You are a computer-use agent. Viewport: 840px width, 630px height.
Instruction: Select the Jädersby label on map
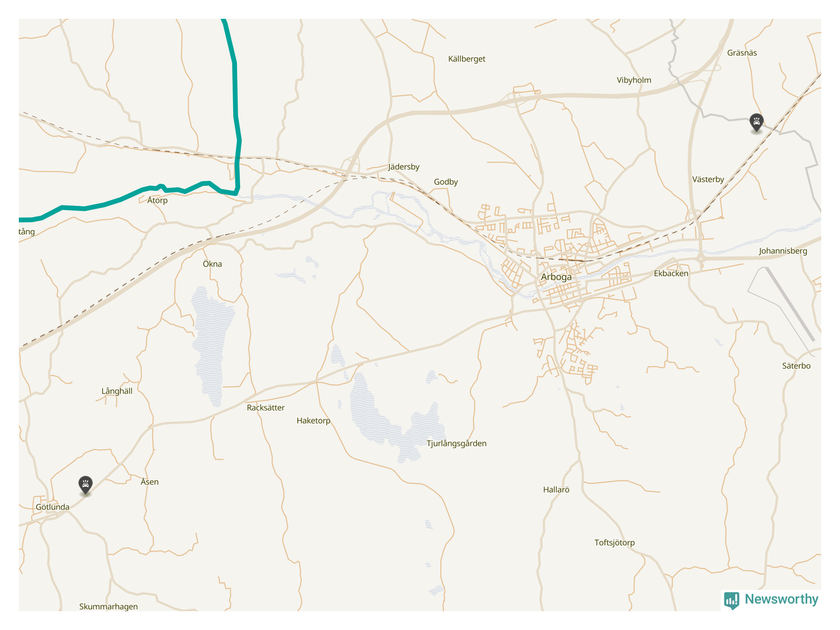click(x=404, y=167)
